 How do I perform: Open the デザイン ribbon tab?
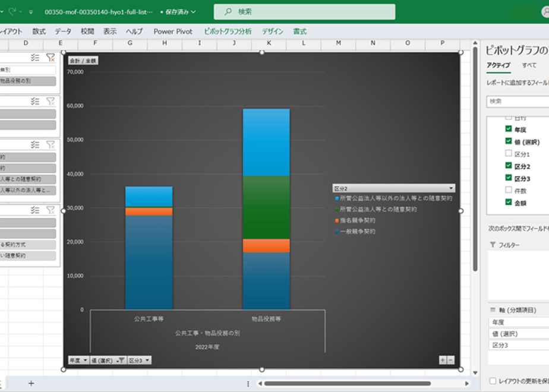coord(272,31)
